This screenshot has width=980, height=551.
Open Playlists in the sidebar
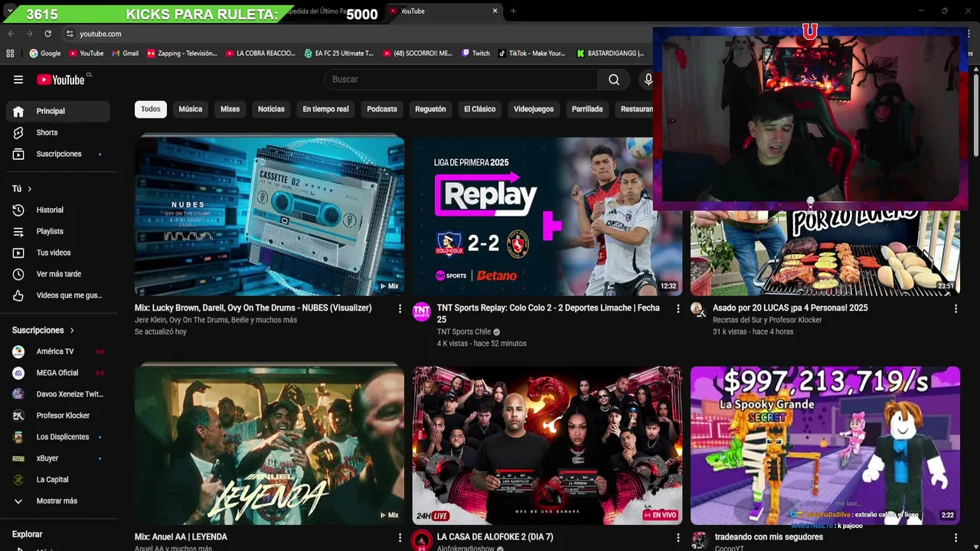point(58,231)
